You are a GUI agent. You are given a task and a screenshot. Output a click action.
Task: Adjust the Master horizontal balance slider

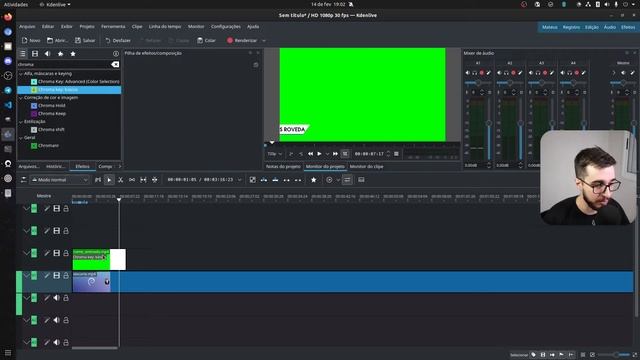click(x=623, y=83)
